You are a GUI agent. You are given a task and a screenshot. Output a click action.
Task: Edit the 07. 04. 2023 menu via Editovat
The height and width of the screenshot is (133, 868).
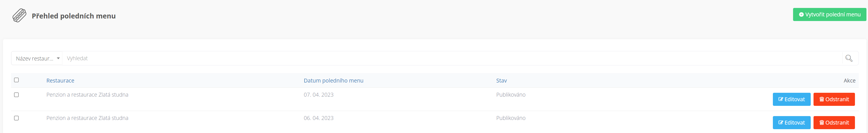click(x=792, y=99)
